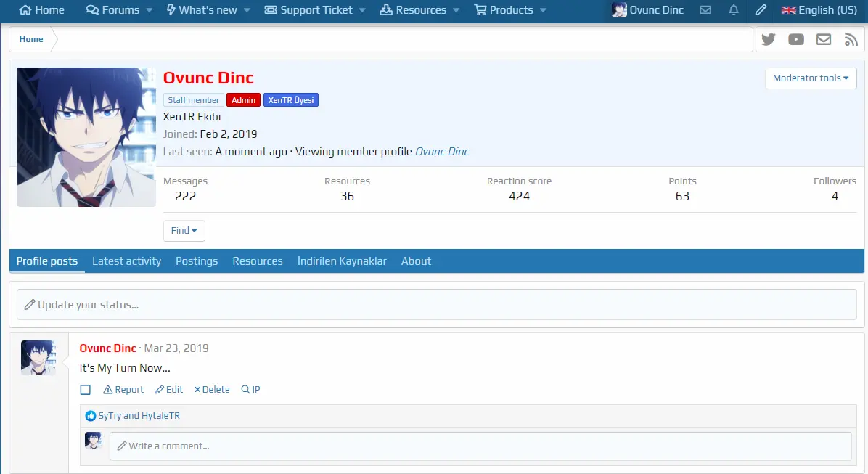This screenshot has width=868, height=474.
Task: Open the alerts bell icon
Action: (x=734, y=10)
